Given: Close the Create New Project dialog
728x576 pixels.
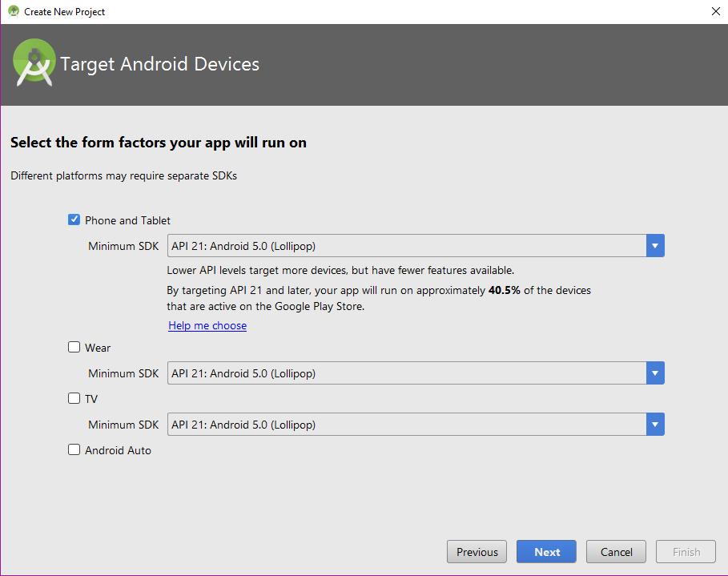Looking at the screenshot, I should pyautogui.click(x=715, y=11).
